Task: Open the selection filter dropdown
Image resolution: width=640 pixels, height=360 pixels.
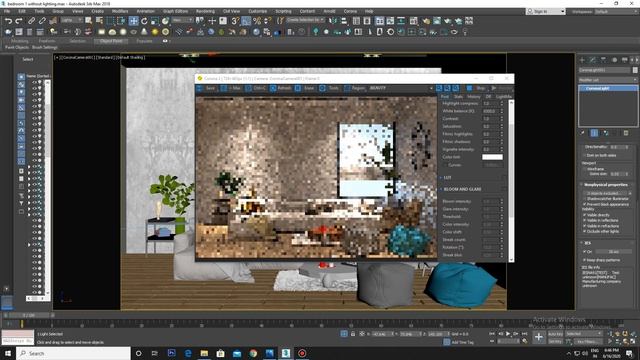Action: (72, 20)
